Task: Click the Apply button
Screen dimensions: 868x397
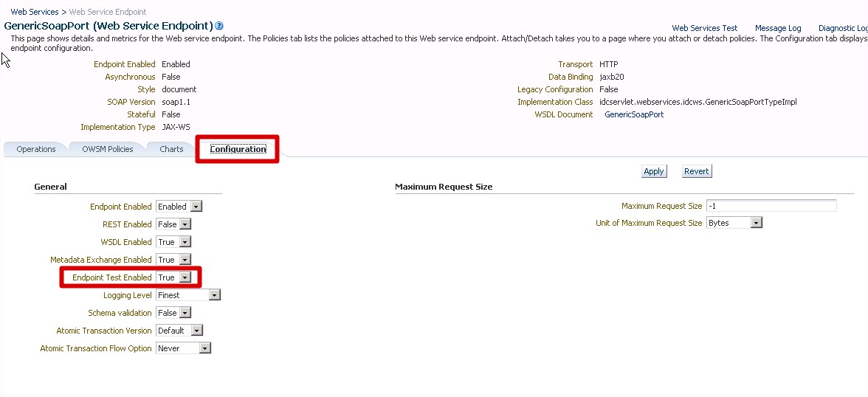Action: 653,171
